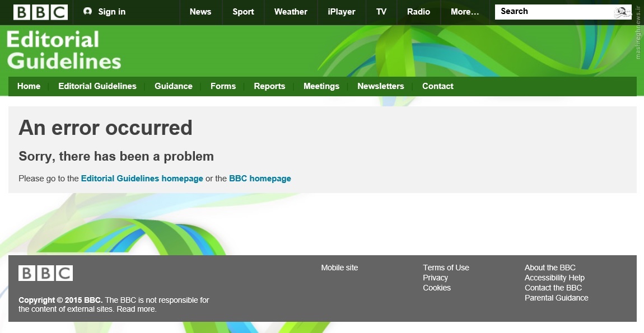Open Cookies footer link
The image size is (644, 333).
click(x=437, y=288)
